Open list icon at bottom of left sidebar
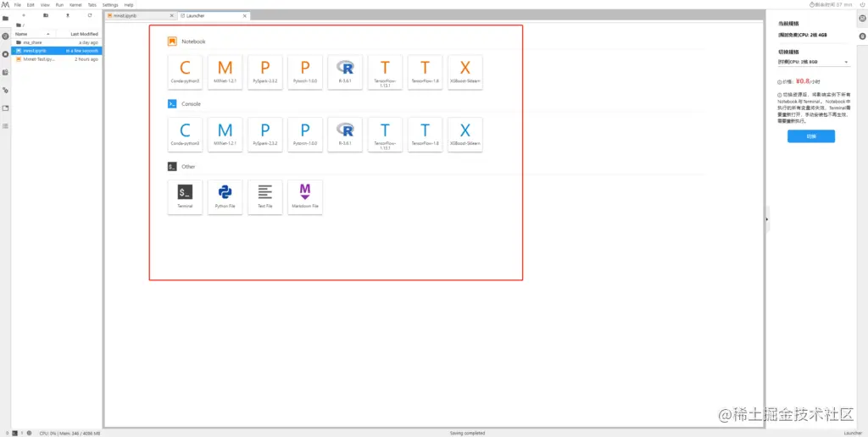This screenshot has width=868, height=437. [6, 126]
